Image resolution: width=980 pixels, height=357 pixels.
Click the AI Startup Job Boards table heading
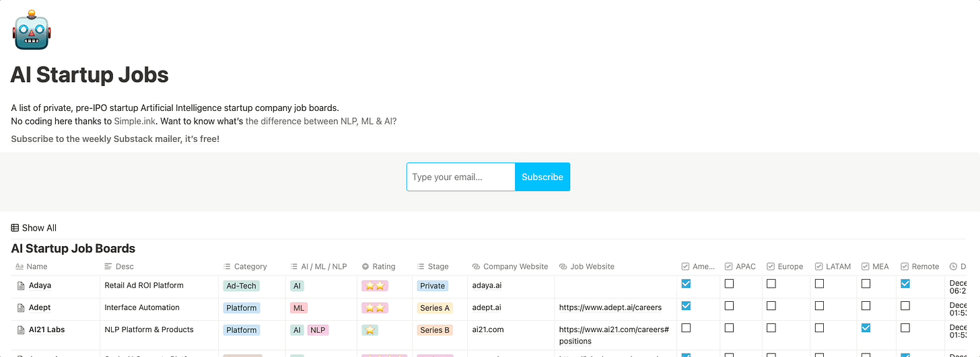click(x=73, y=249)
